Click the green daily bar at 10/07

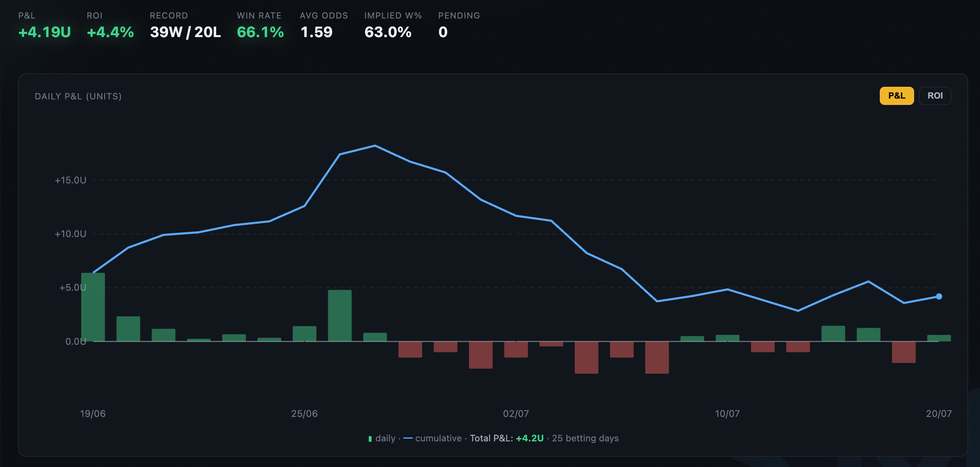pos(728,338)
